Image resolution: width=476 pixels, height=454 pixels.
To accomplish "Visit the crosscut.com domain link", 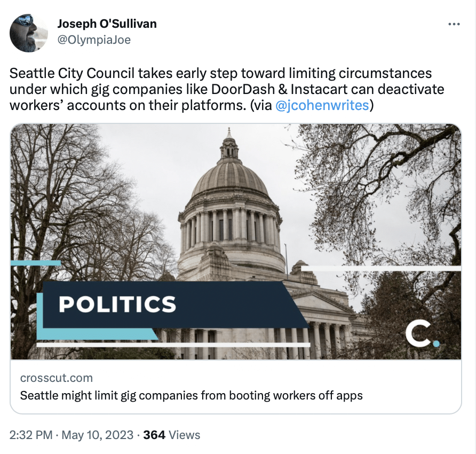I will 57,378.
